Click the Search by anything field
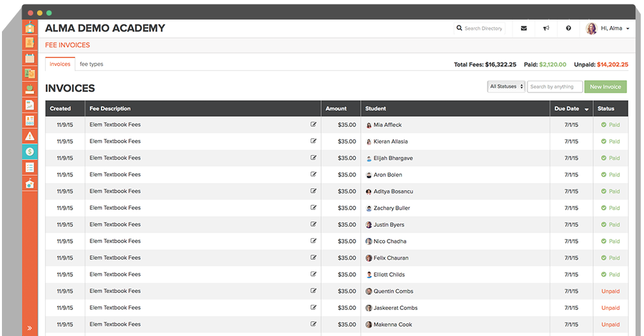644x336 pixels. (554, 87)
